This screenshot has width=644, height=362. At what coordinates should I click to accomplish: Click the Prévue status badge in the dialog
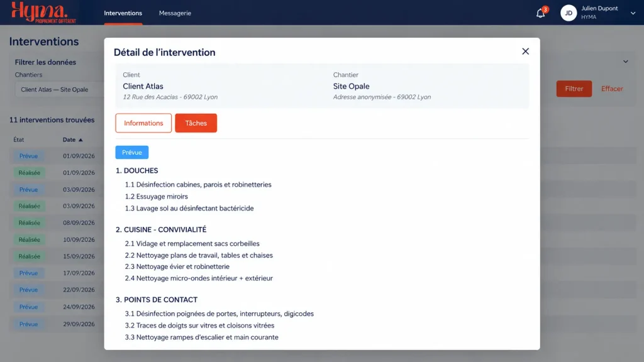pos(132,152)
